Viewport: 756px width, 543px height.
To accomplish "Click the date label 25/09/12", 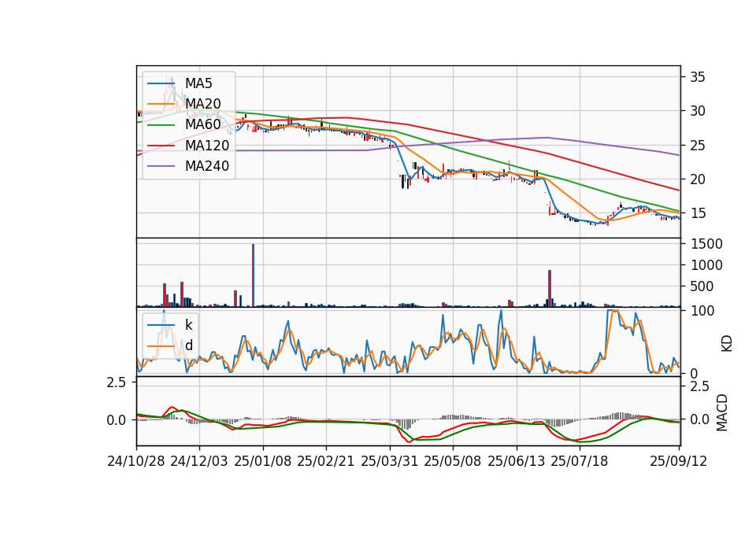I will (679, 461).
